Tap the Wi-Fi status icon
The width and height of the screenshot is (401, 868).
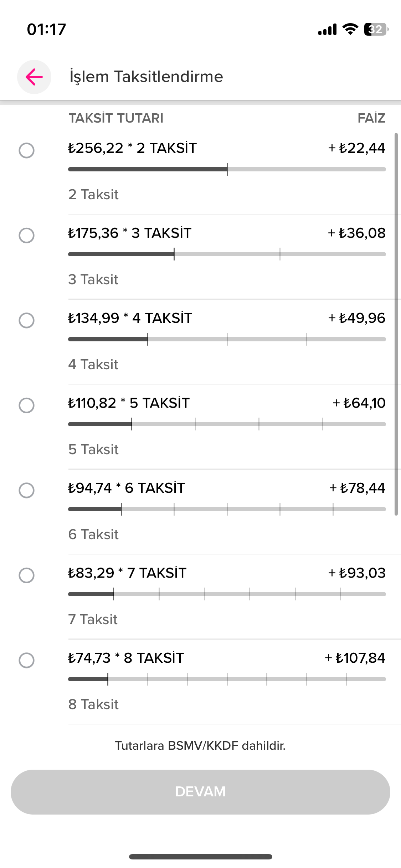pos(350,29)
